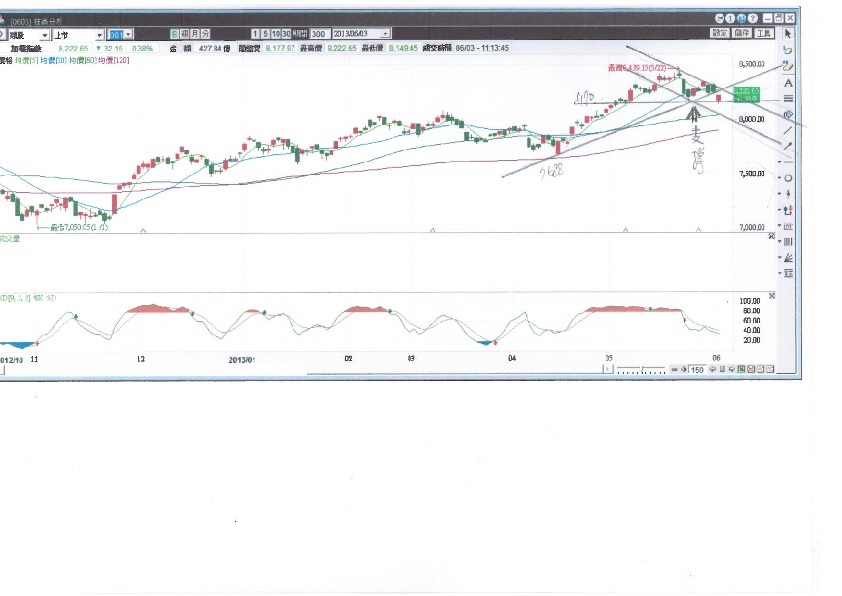
Task: Click the period count field showing 300
Action: tap(320, 34)
